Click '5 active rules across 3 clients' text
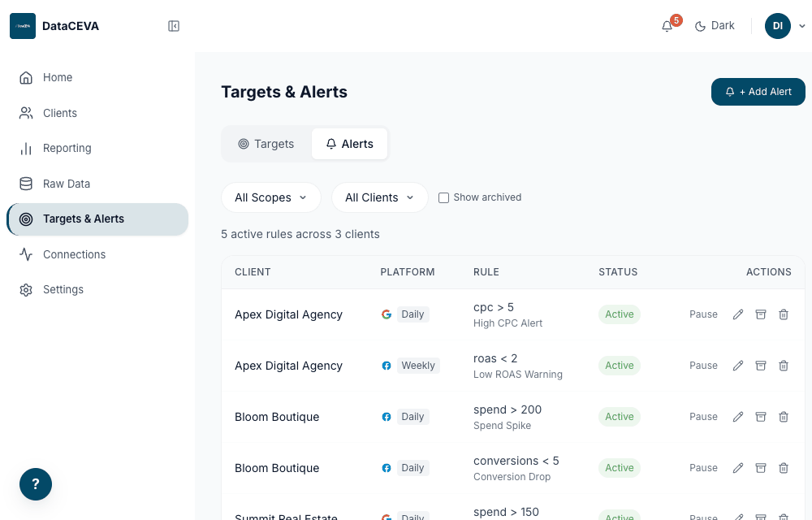The image size is (812, 520). click(300, 235)
